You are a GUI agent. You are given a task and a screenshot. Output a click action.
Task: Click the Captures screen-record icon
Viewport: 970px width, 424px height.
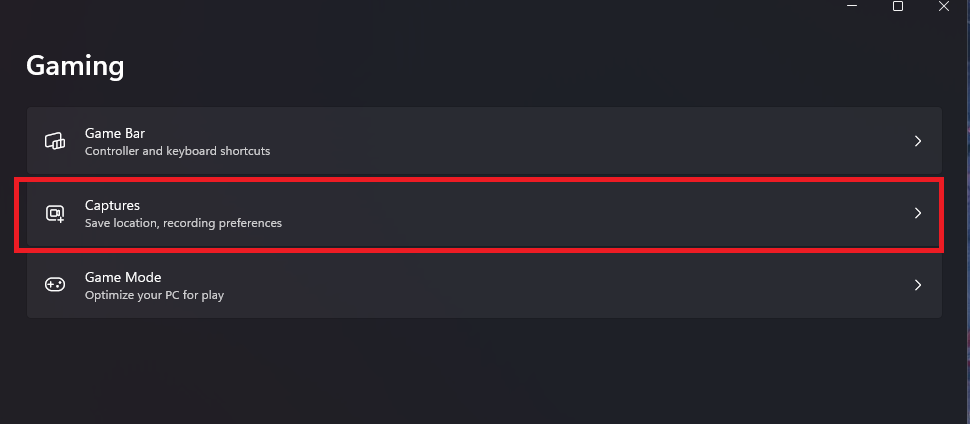(x=55, y=213)
